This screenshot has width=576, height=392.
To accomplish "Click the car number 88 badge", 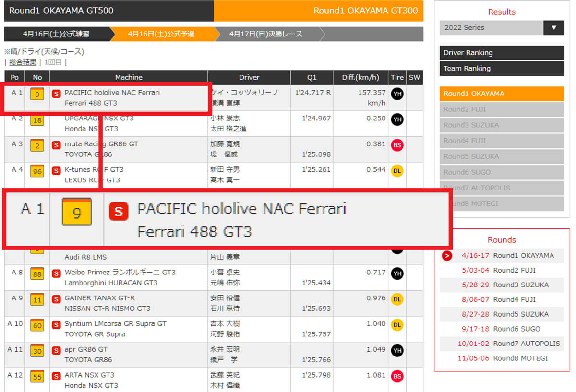I will click(x=37, y=274).
